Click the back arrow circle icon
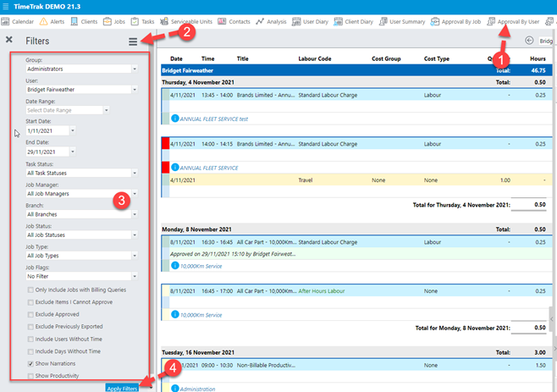This screenshot has width=557, height=392. click(x=529, y=41)
